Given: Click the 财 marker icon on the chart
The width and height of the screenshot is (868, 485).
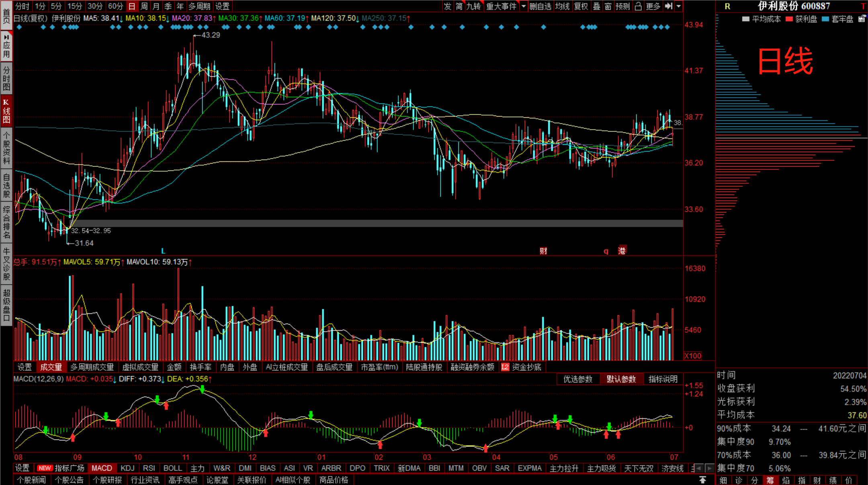Looking at the screenshot, I should [x=543, y=251].
